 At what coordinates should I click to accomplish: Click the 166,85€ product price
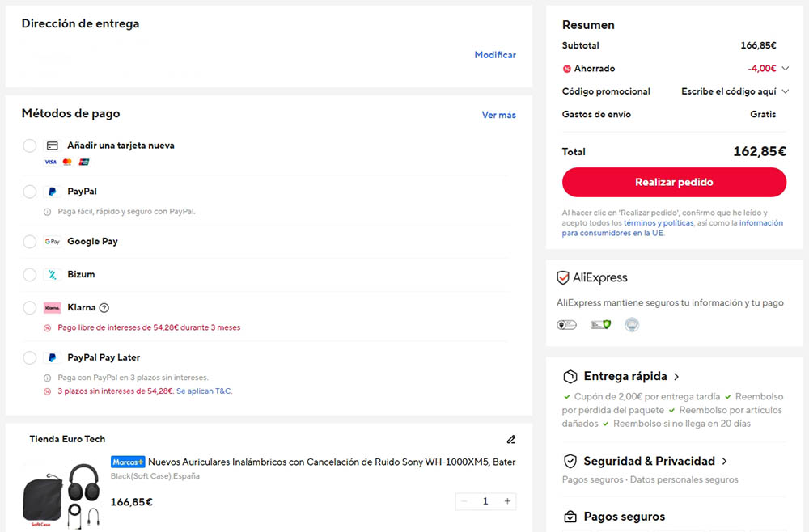click(132, 502)
